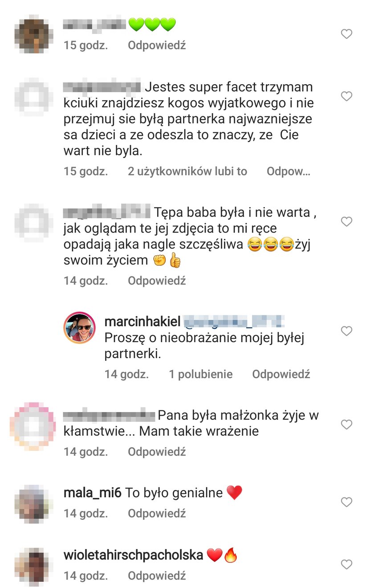Image resolution: width=374 pixels, height=588 pixels.
Task: Like marcinhakiel's reply about 'byłej partnerki'
Action: [x=346, y=331]
